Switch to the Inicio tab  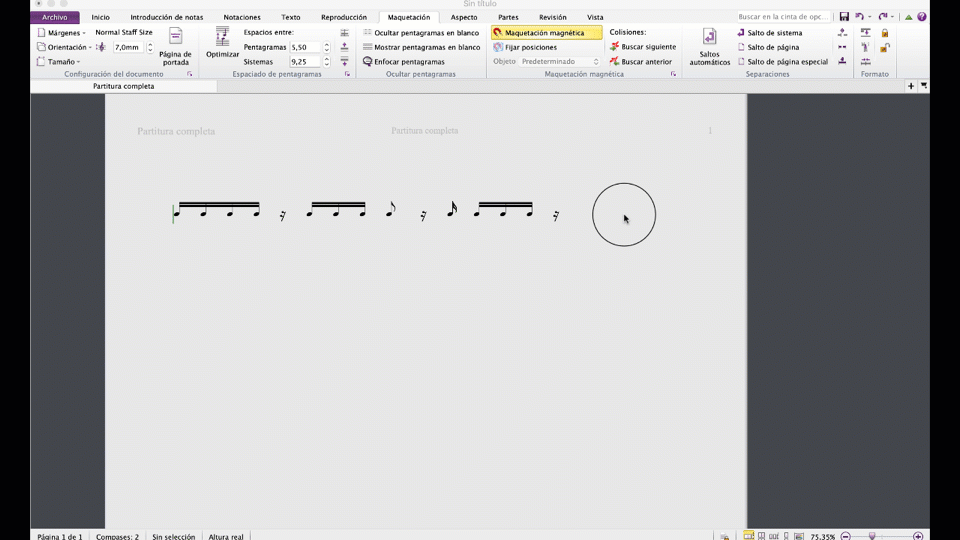pyautogui.click(x=100, y=17)
